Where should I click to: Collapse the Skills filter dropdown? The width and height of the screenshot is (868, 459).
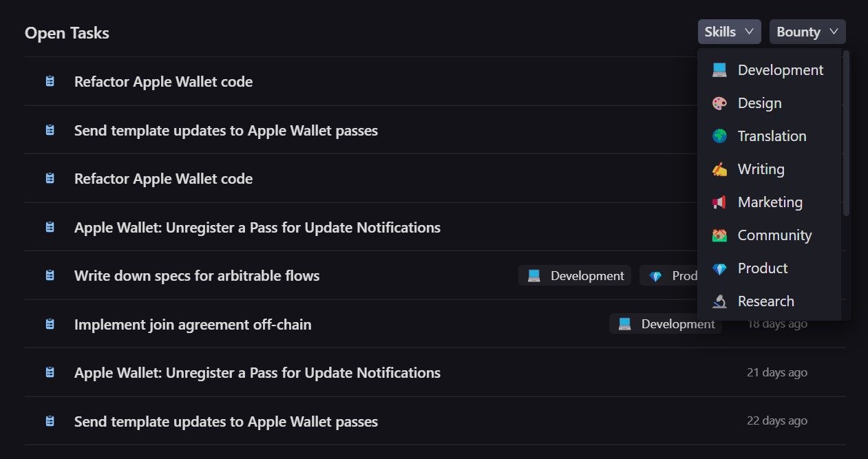coord(729,32)
